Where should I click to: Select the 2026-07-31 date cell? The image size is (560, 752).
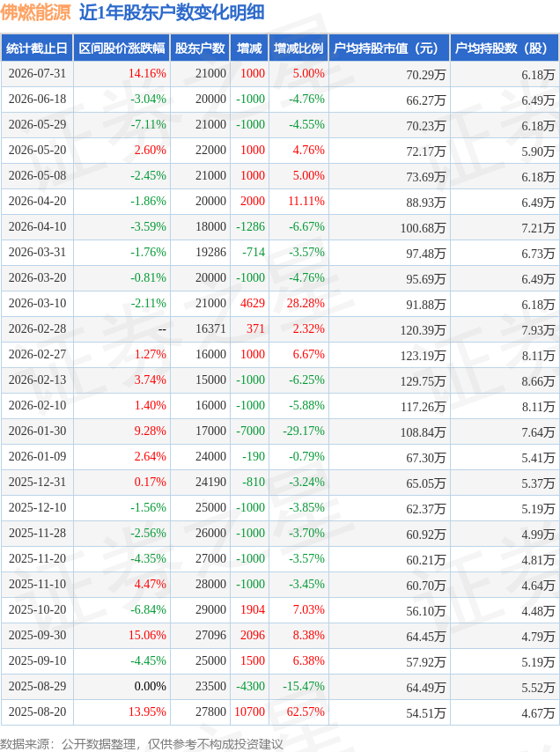[x=37, y=73]
